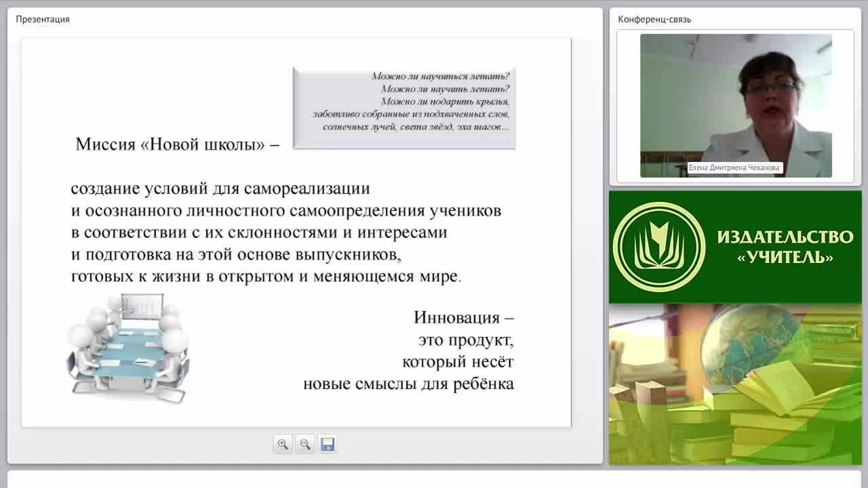Click the heading Миссия «Новой школы» –
Image resolution: width=868 pixels, height=488 pixels.
(178, 144)
